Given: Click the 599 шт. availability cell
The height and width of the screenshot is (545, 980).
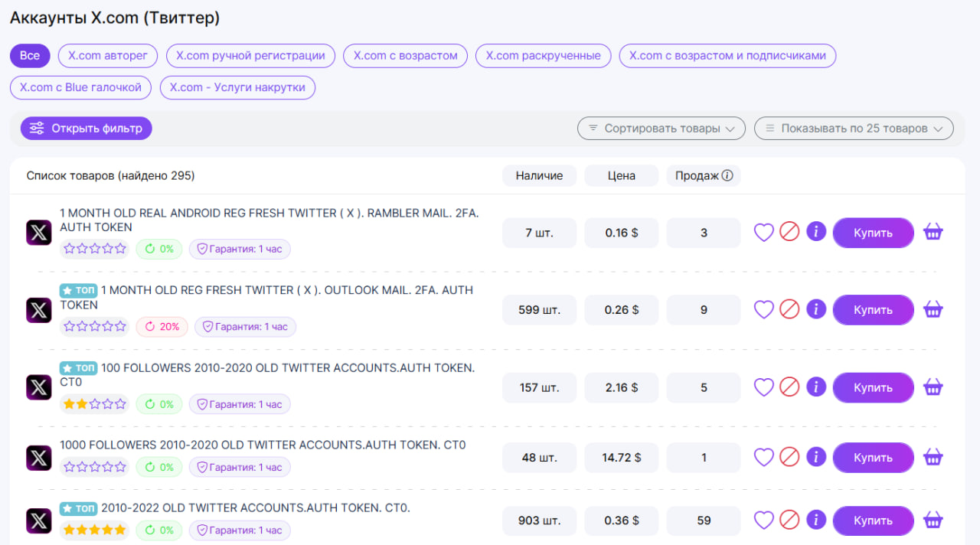Looking at the screenshot, I should 539,310.
